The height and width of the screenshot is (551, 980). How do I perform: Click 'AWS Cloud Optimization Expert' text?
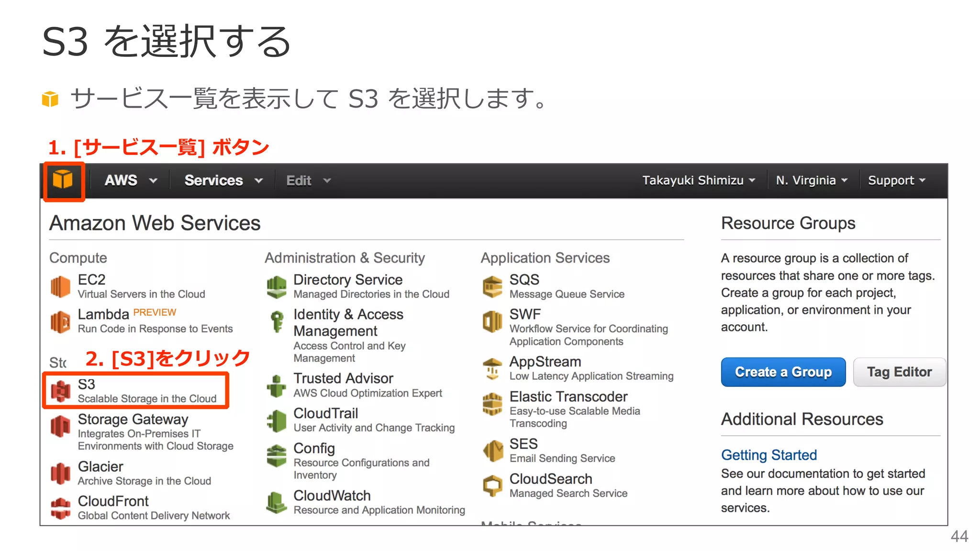pos(368,393)
